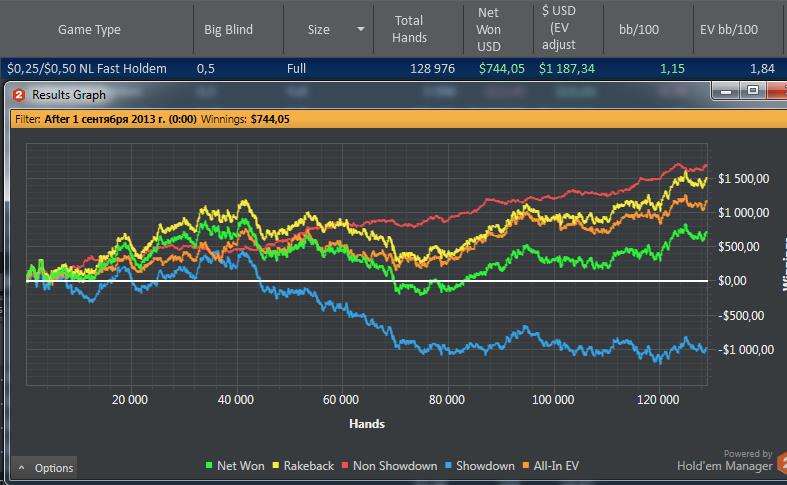This screenshot has width=787, height=485.
Task: Click the 0,5 big blind cell
Action: point(206,69)
